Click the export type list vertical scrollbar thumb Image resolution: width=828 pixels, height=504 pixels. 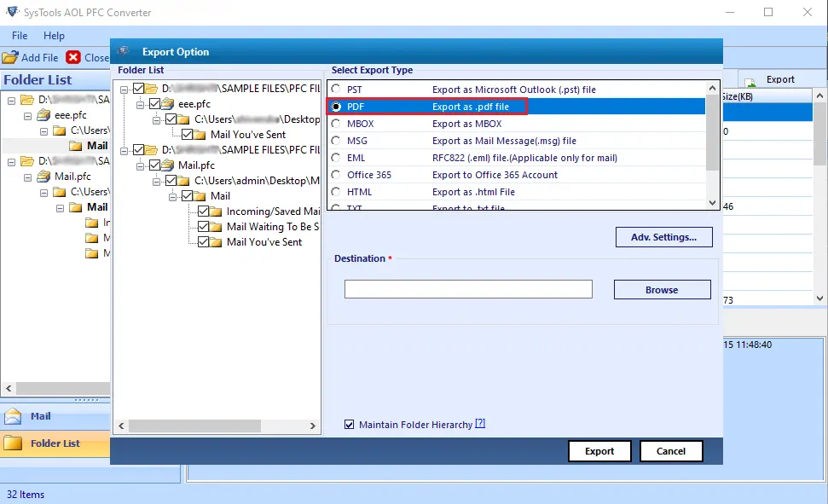(712, 132)
